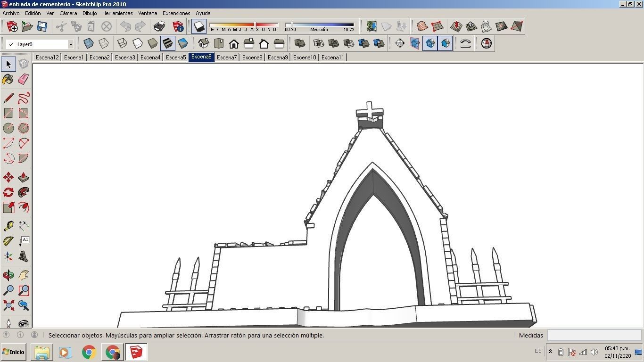644x362 pixels.
Task: Select the Circle tool
Action: (x=8, y=128)
